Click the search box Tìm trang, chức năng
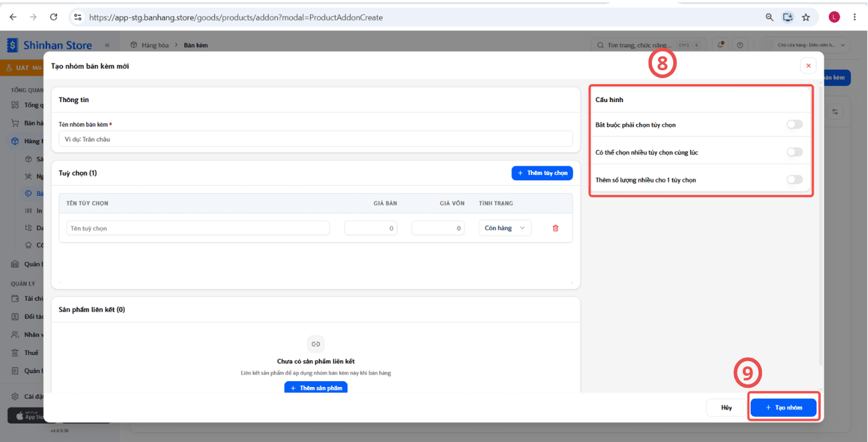The height and width of the screenshot is (442, 868). pos(650,45)
